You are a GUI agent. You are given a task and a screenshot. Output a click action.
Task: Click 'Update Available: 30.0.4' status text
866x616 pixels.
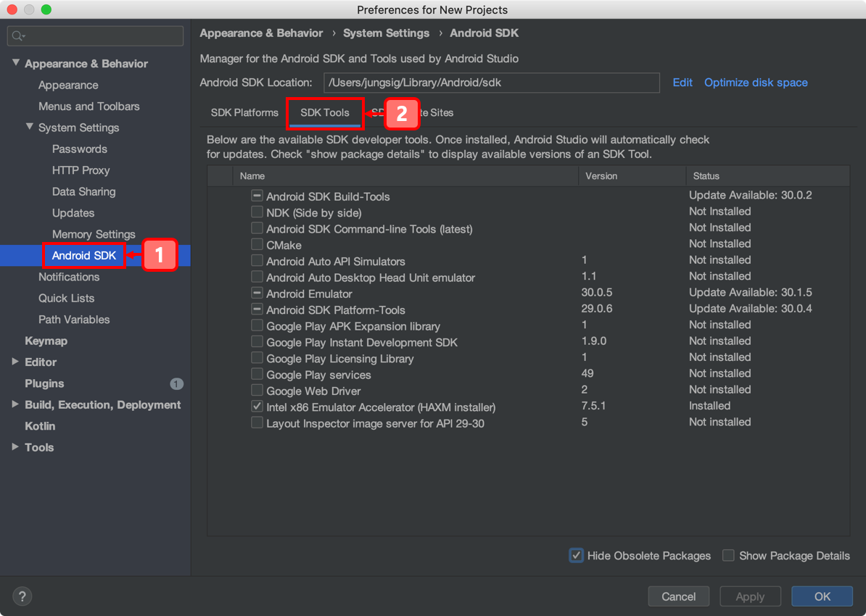pos(751,309)
